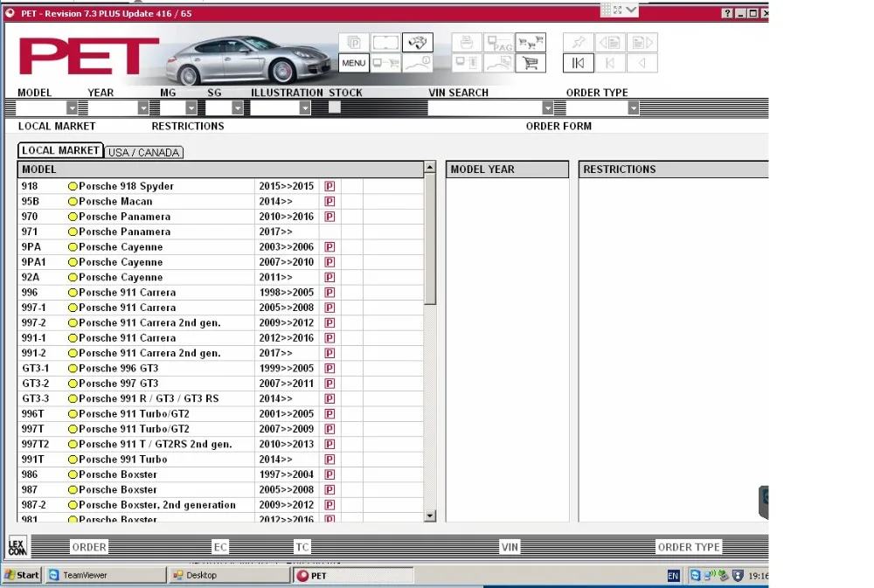This screenshot has height=588, width=874.
Task: Select yellow marker for 970 Panamera
Action: 73,217
